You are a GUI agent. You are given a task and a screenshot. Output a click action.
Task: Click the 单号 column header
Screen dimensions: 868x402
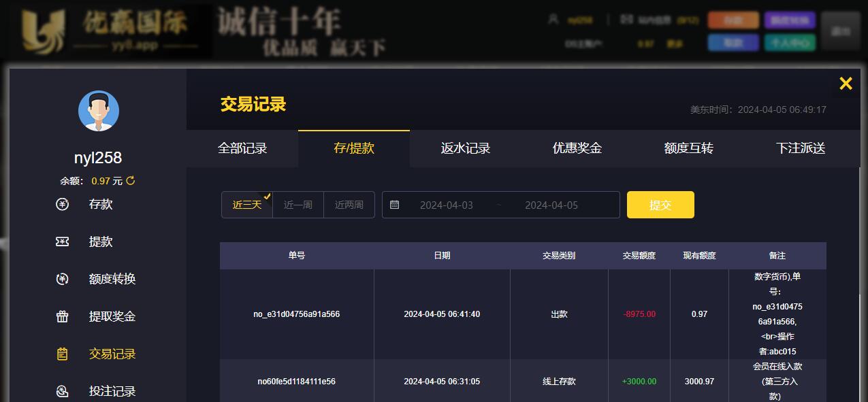(x=297, y=256)
